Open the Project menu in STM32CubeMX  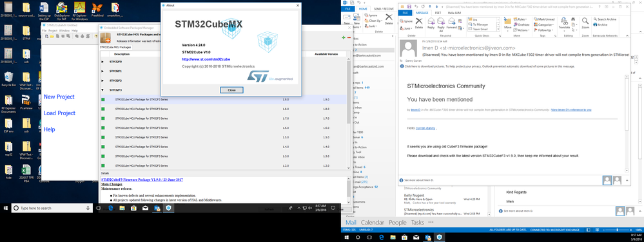coord(53,31)
